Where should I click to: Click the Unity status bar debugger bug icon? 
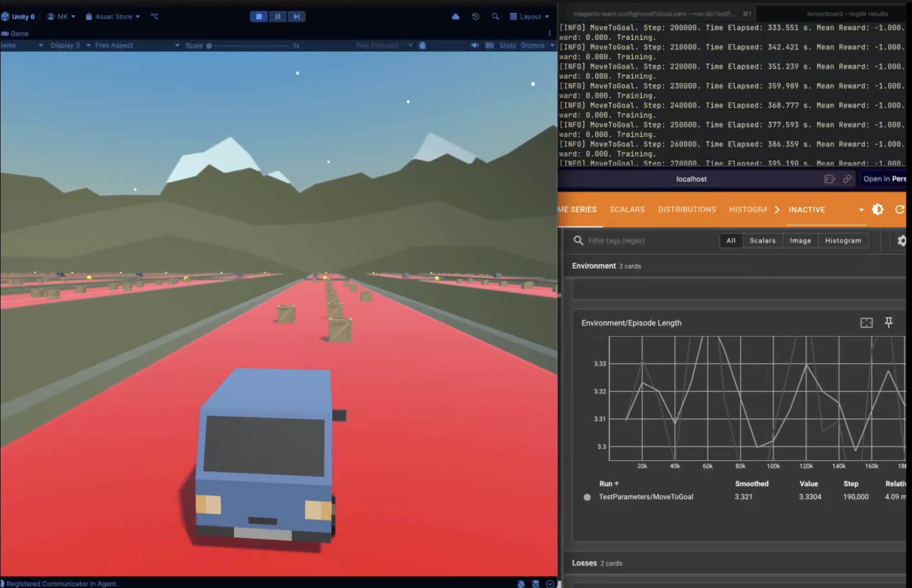click(x=521, y=584)
